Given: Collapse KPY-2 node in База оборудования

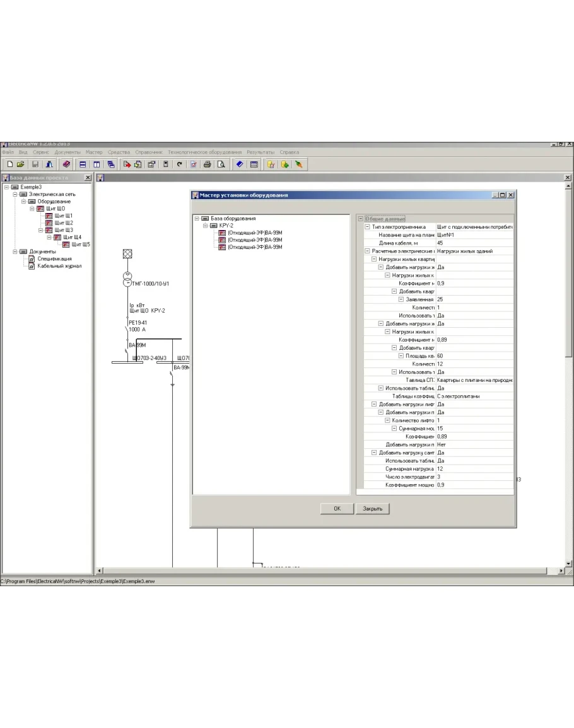Looking at the screenshot, I should (205, 225).
